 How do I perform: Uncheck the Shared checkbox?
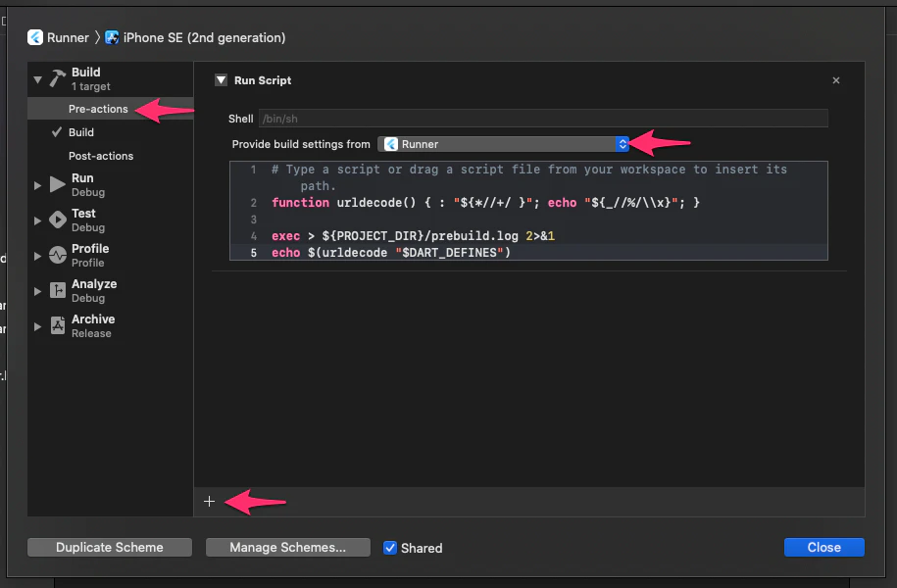[x=389, y=548]
